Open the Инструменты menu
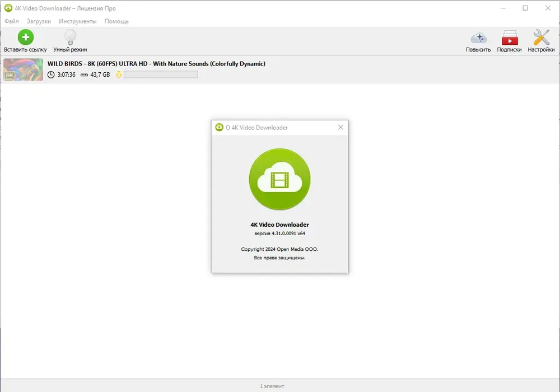 coord(77,21)
